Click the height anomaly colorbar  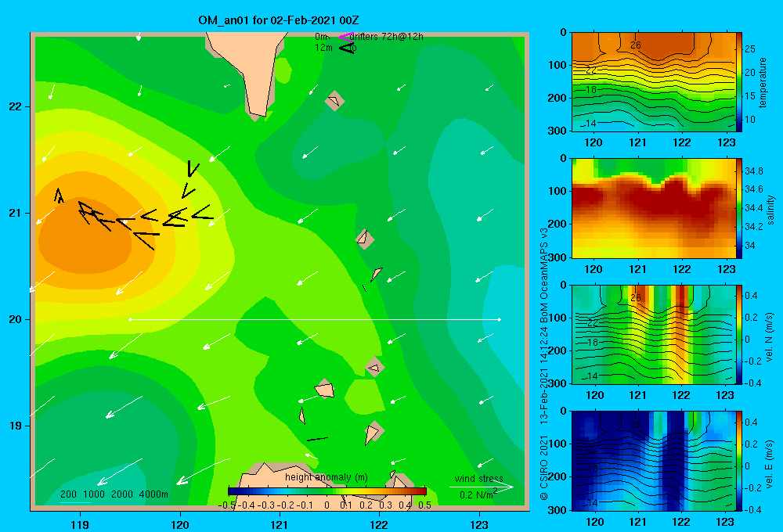coord(327,491)
